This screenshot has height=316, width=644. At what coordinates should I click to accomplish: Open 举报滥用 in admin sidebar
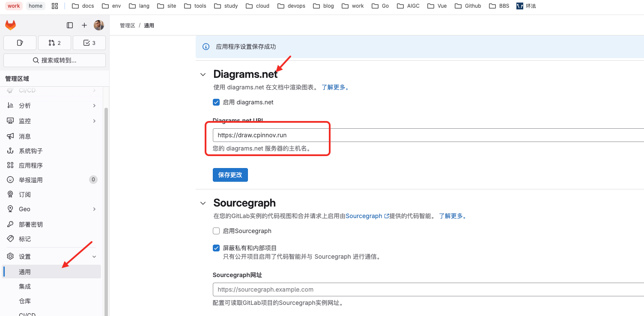pyautogui.click(x=52, y=180)
